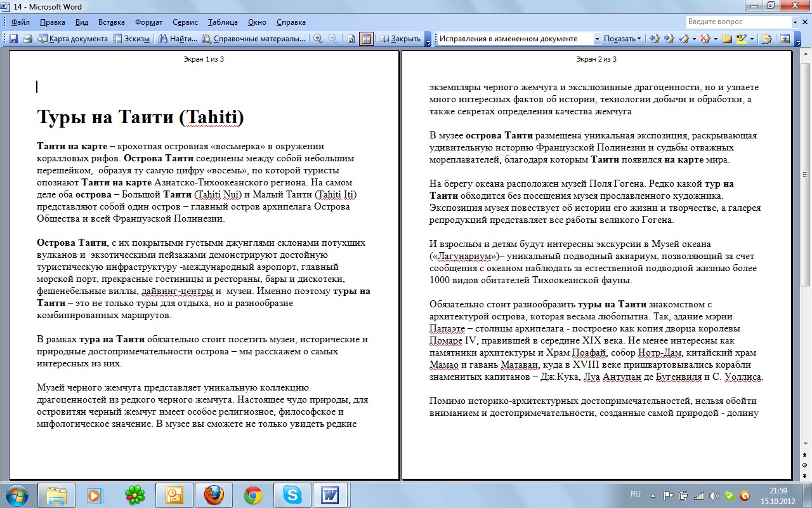The width and height of the screenshot is (812, 508).
Task: Click the yellow highlight color icon
Action: (x=741, y=39)
